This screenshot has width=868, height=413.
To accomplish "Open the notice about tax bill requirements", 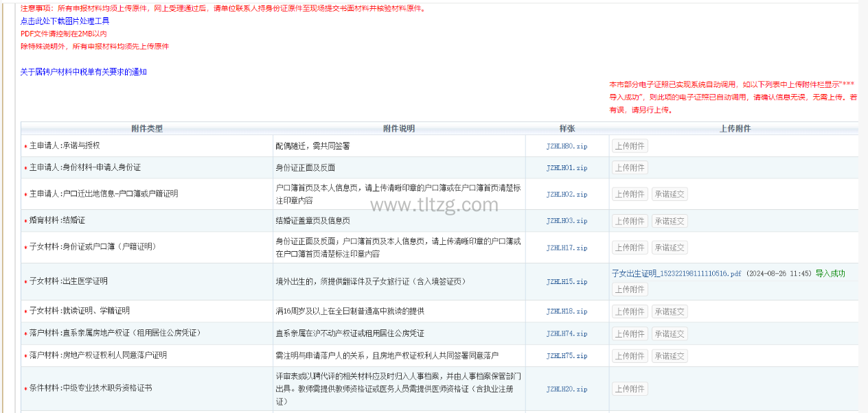I will (x=83, y=72).
